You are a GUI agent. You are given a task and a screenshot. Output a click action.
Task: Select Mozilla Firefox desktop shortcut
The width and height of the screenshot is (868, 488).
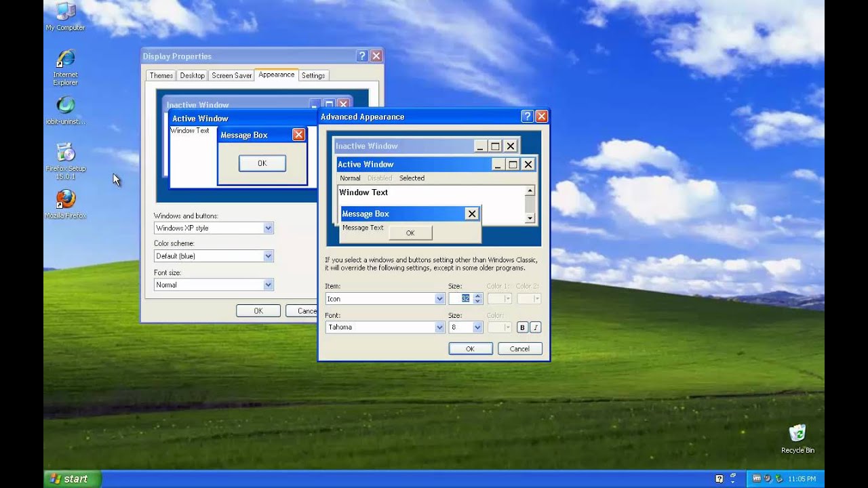pos(66,204)
